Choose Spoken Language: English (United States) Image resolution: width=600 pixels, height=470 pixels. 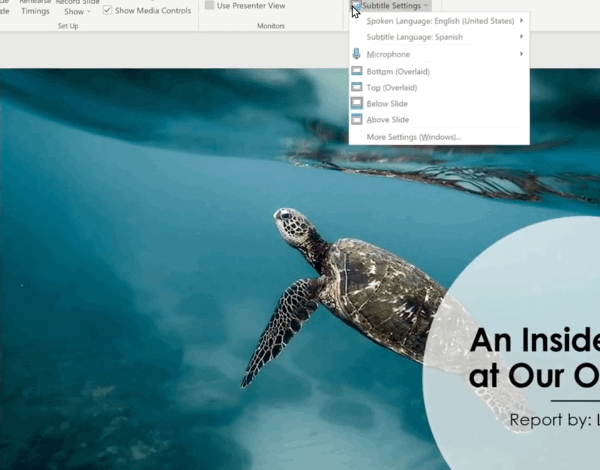[439, 21]
